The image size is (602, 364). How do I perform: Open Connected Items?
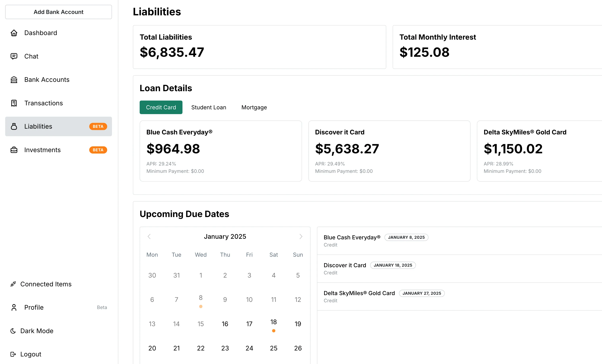(58, 284)
